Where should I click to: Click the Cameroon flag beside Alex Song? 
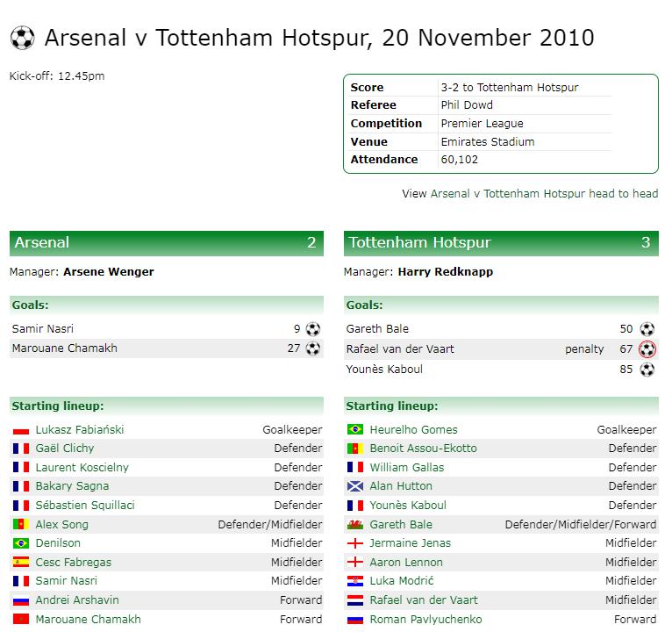click(21, 524)
